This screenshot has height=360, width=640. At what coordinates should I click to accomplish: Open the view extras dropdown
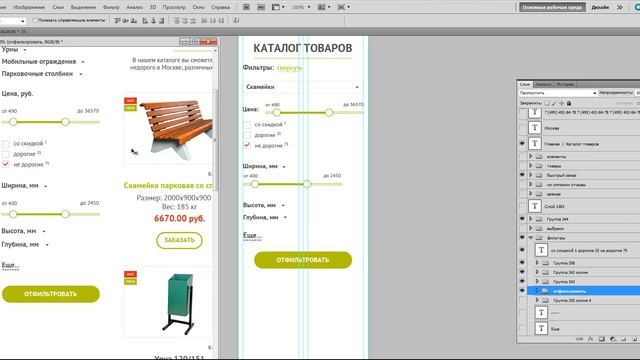(x=278, y=7)
